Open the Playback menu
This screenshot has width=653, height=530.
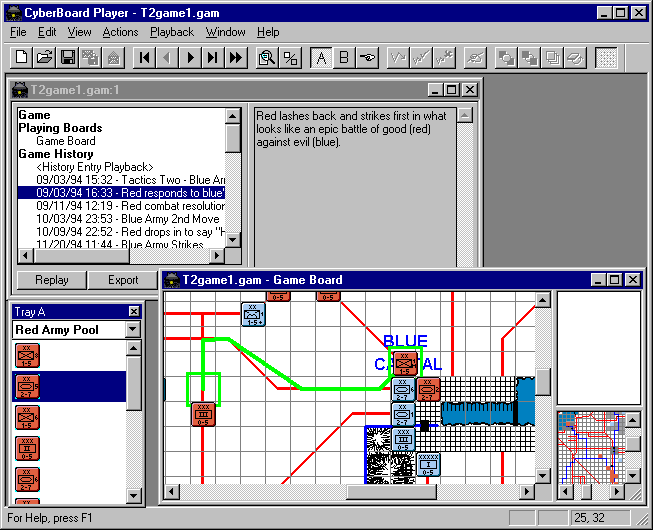[x=172, y=32]
